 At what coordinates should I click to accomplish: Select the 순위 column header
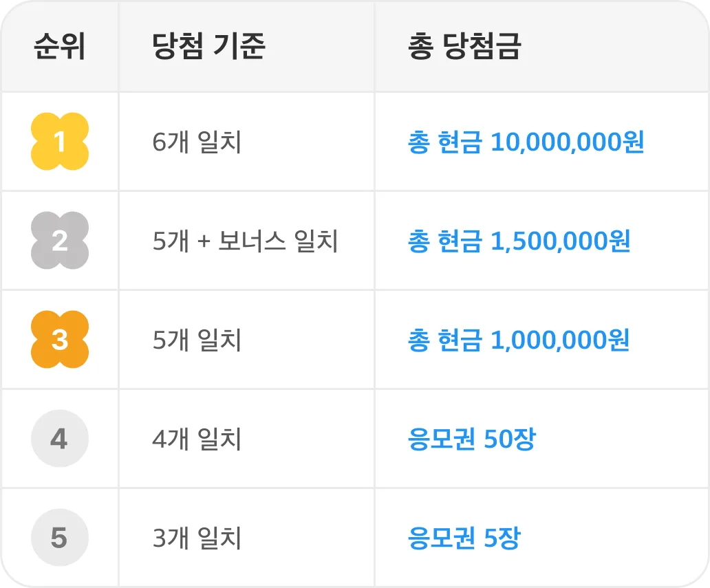click(60, 46)
